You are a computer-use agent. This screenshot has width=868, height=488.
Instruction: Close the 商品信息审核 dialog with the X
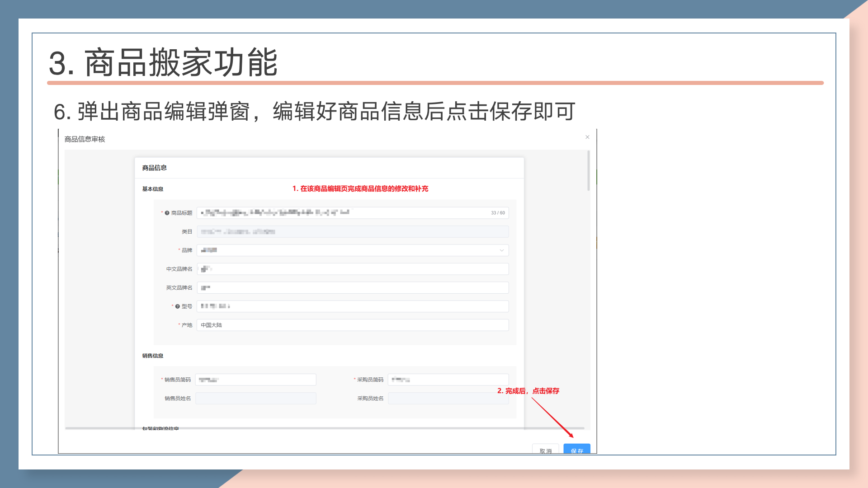pos(587,137)
